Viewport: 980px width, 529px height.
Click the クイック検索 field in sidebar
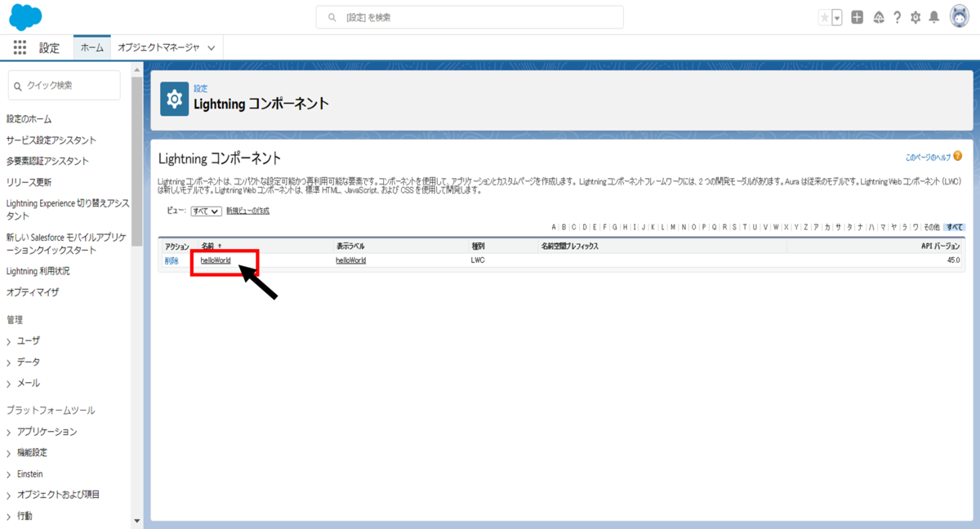[x=64, y=85]
